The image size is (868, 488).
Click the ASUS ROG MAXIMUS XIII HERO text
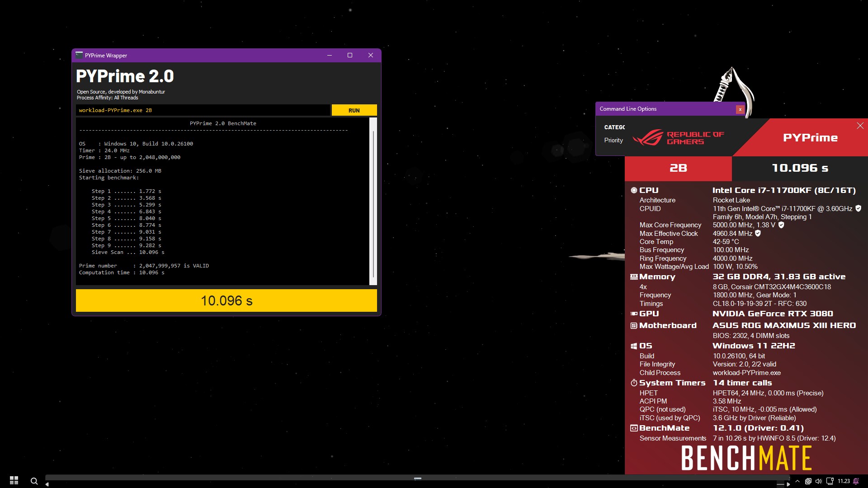(784, 325)
